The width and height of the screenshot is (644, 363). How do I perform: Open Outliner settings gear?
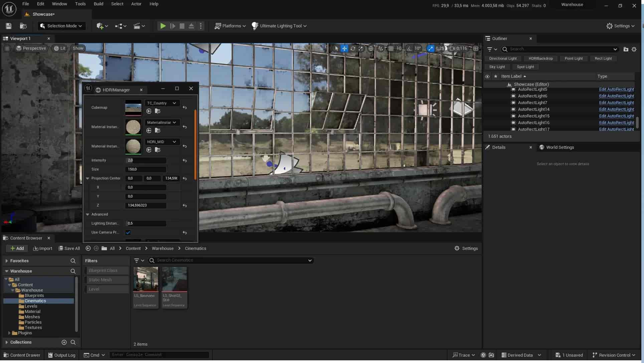pyautogui.click(x=634, y=49)
